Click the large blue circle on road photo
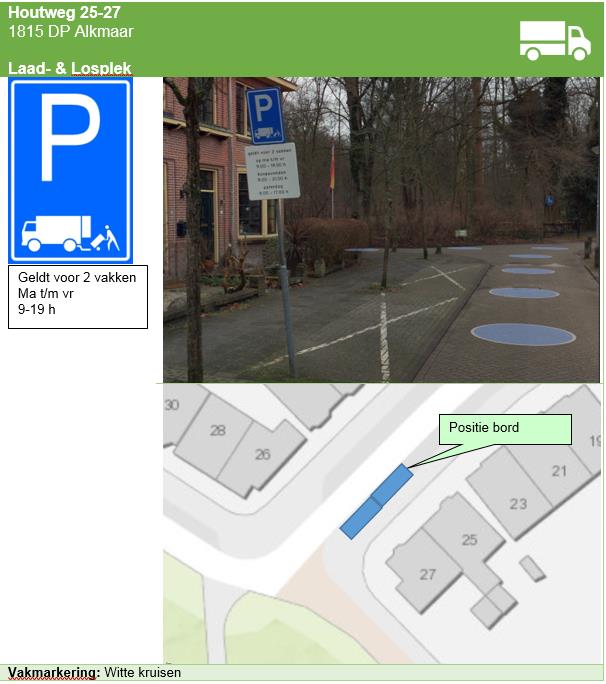Screen dimensions: 606x684 (x=524, y=335)
